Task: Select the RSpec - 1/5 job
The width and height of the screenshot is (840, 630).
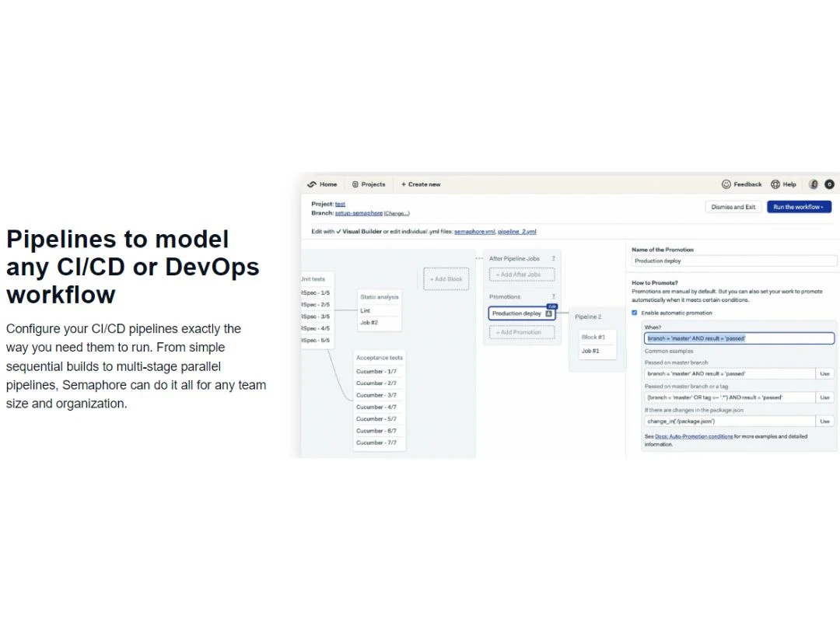Action: click(317, 293)
